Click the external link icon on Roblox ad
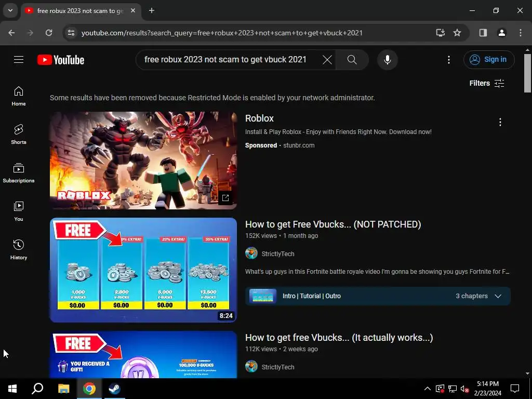The height and width of the screenshot is (399, 532). coord(225,198)
